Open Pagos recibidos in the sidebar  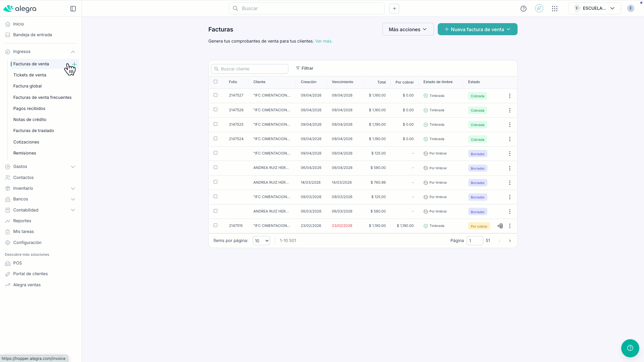(x=29, y=109)
